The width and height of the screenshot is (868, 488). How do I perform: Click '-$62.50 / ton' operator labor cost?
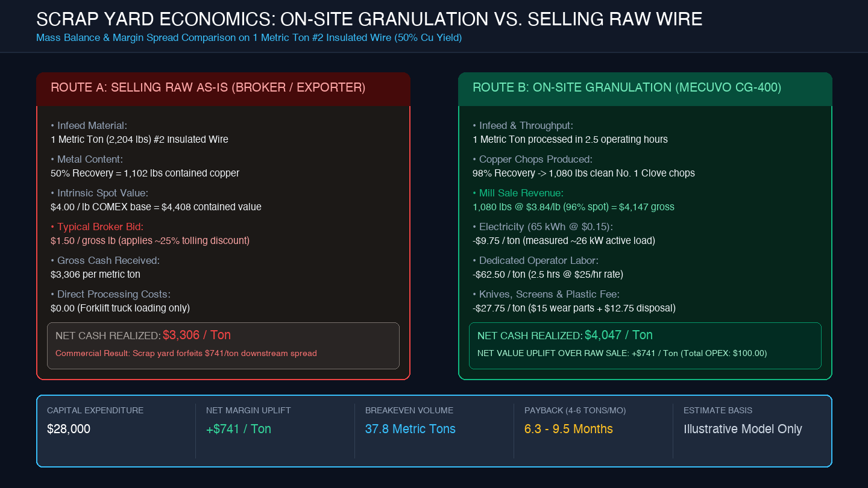[548, 274]
